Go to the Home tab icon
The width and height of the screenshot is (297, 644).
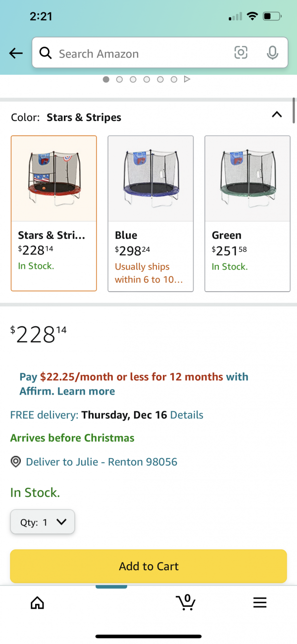37,602
